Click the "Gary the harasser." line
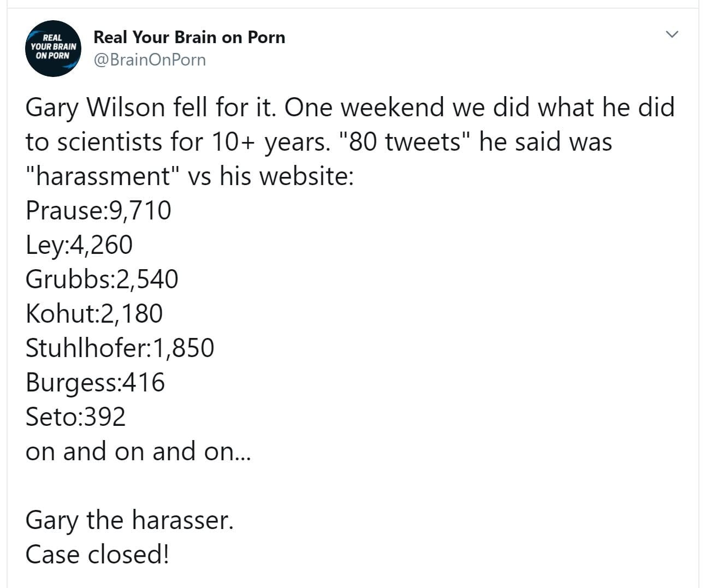 129,520
